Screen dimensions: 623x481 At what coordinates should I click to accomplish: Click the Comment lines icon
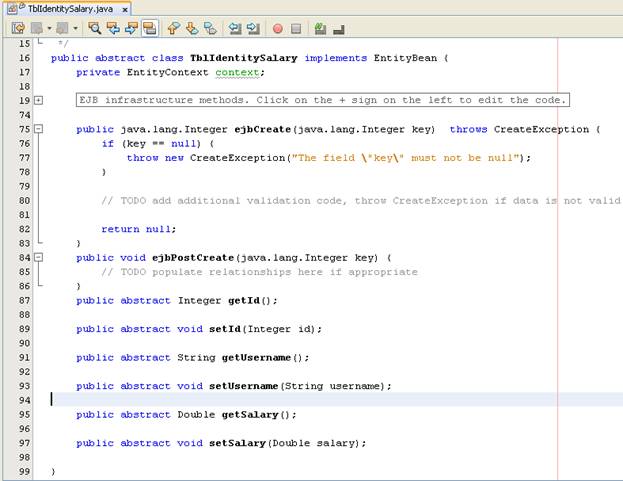[x=320, y=28]
